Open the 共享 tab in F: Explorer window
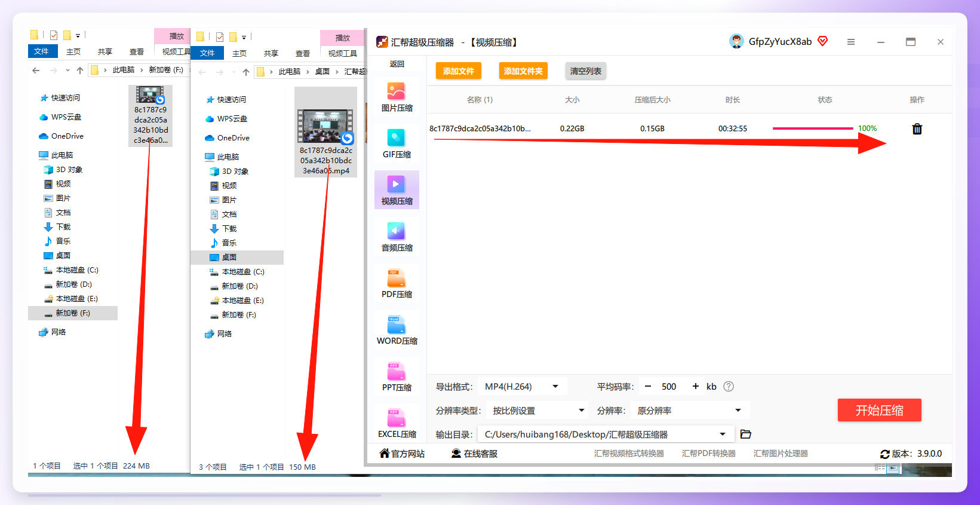This screenshot has height=505, width=980. point(105,52)
